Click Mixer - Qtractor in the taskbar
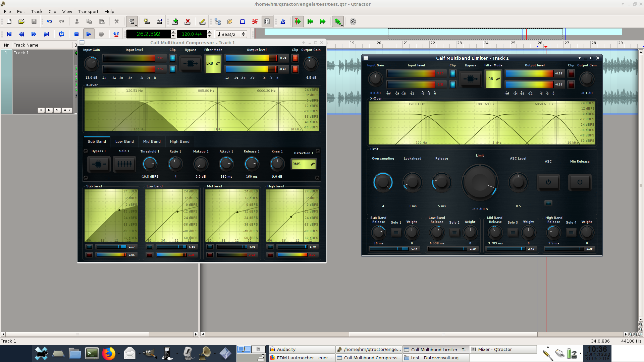The image size is (644, 362). pyautogui.click(x=495, y=349)
